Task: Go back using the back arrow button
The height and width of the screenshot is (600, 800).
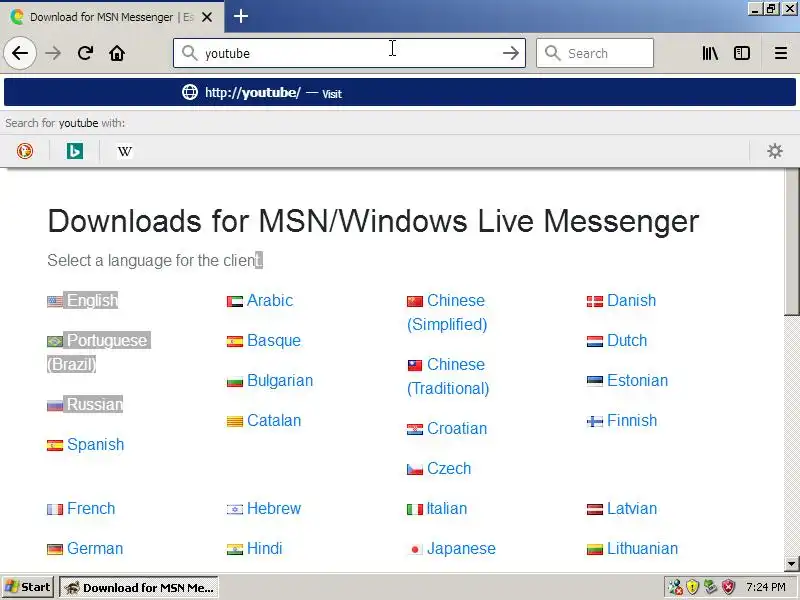Action: (x=20, y=53)
